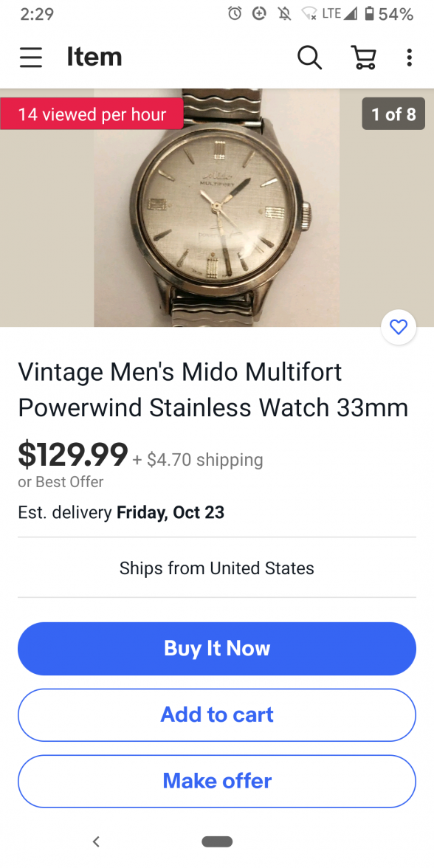Open the Mido watch photo

coord(217,207)
